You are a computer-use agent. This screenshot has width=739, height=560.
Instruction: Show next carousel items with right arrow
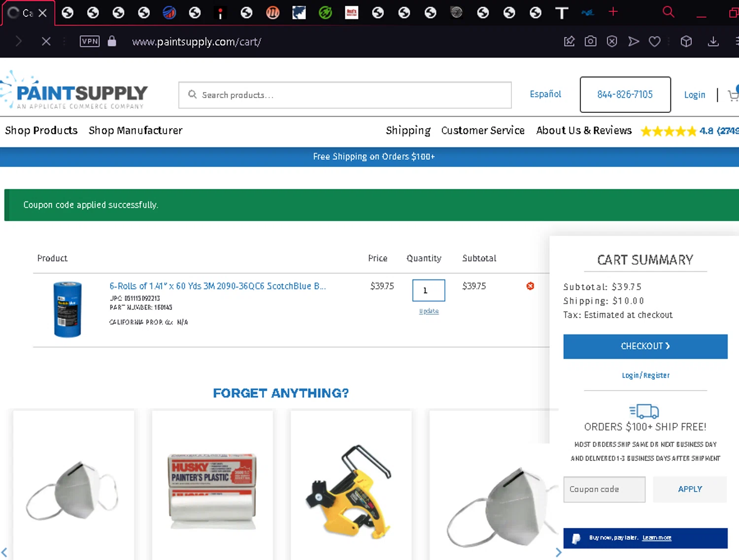tap(558, 552)
